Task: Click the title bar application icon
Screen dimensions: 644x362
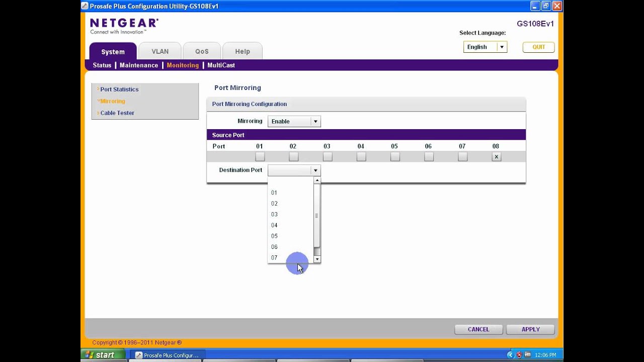Action: click(85, 6)
